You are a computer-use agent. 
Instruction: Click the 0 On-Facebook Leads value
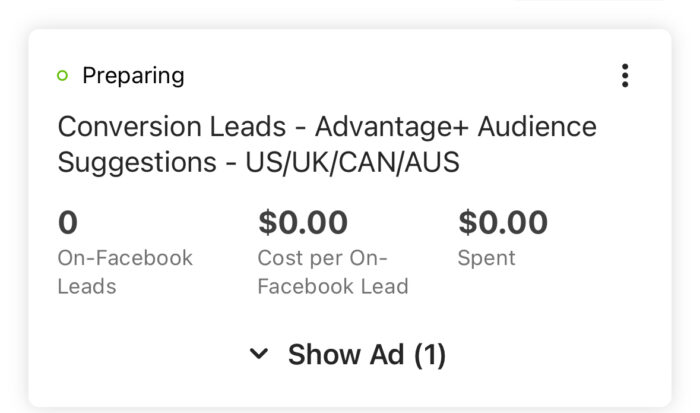(68, 222)
